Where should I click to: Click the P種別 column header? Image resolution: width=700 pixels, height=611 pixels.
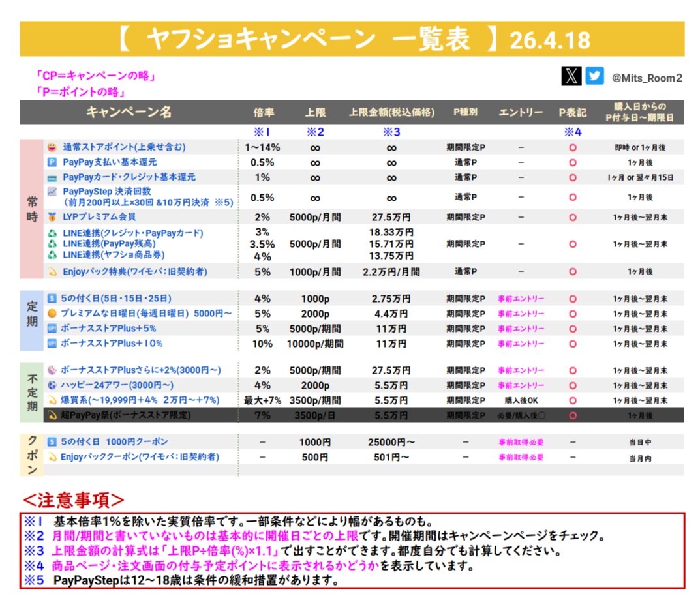(x=466, y=112)
